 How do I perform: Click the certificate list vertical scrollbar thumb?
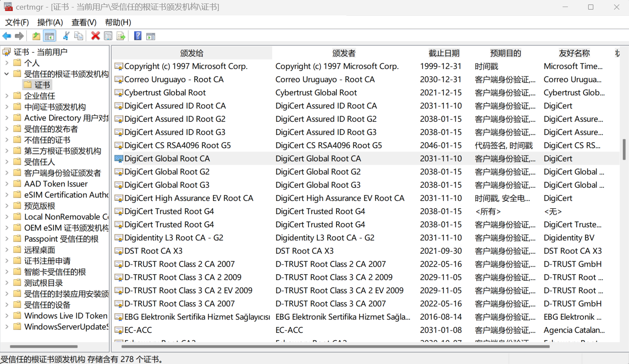(624, 150)
